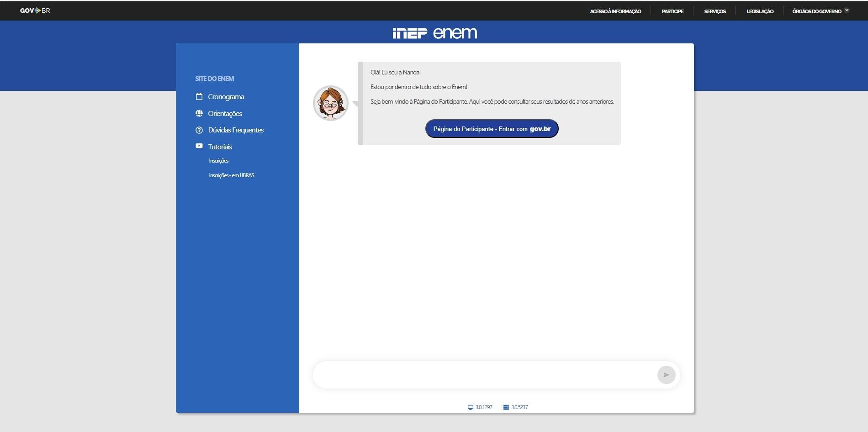Open the Inscrições tutorial
Viewport: 868px width, 432px height.
tap(219, 161)
